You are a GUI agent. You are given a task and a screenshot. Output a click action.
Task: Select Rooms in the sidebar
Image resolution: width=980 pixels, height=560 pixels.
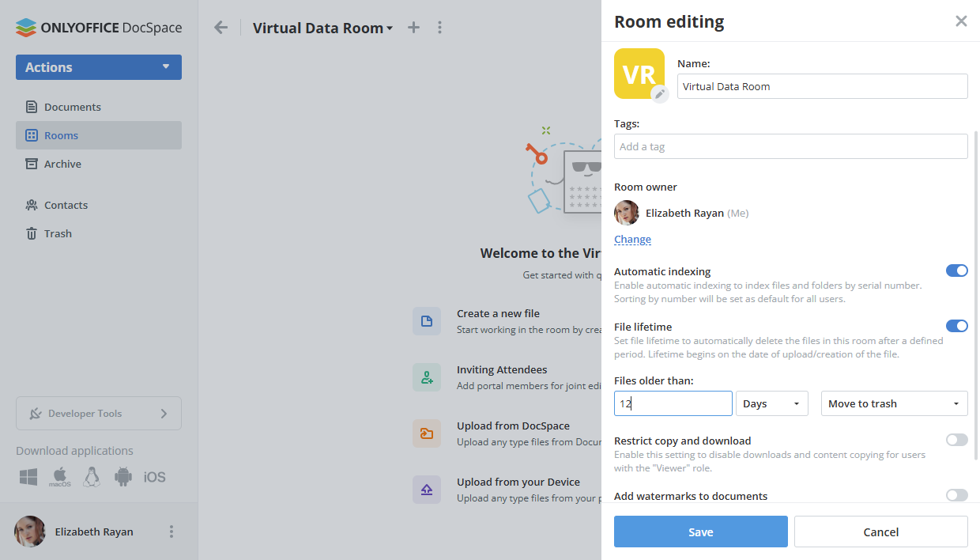pyautogui.click(x=99, y=135)
